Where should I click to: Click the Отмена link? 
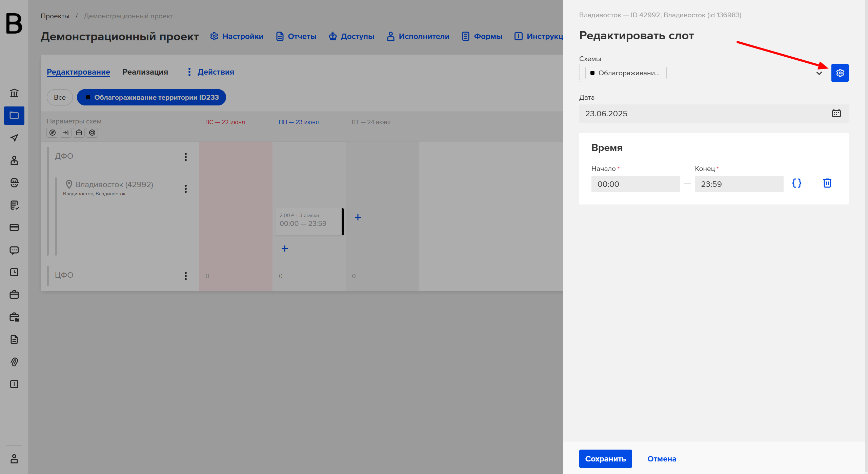point(662,459)
